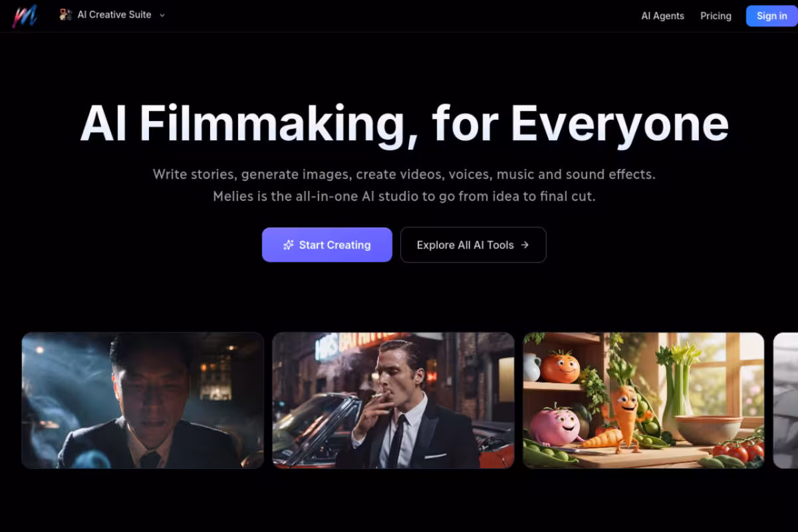
Task: Open thumbnail of smoking man by car
Action: tap(394, 400)
